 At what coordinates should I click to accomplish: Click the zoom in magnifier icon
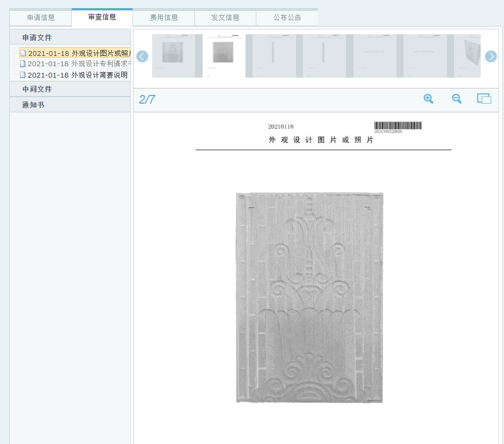[429, 98]
